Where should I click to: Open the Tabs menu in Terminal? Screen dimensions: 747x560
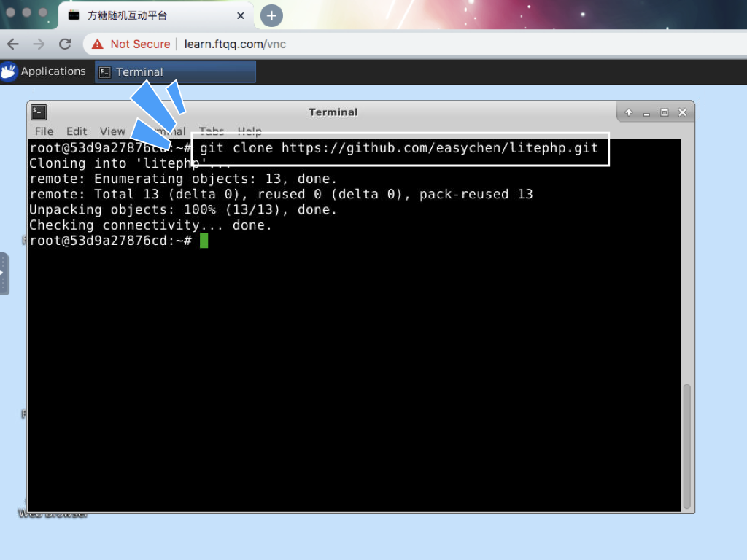211,131
